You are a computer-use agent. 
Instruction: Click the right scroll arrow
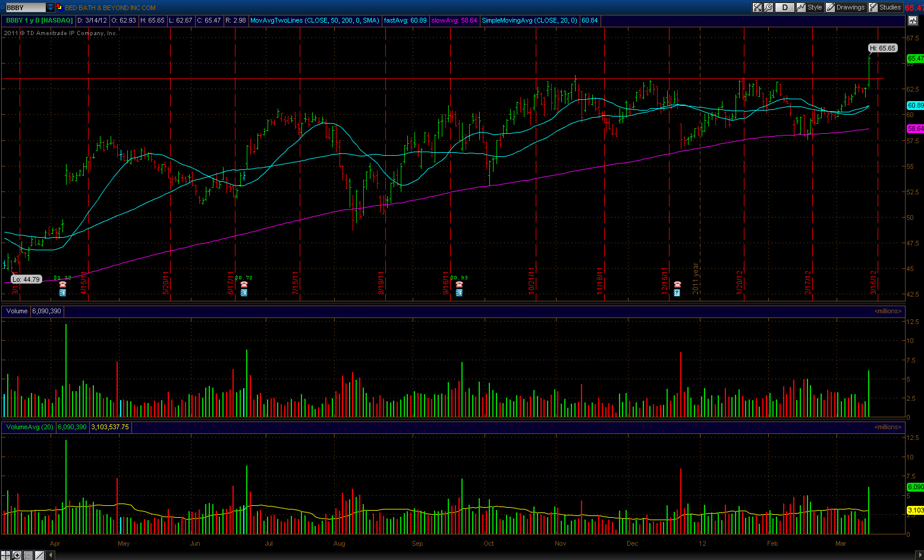pyautogui.click(x=920, y=555)
